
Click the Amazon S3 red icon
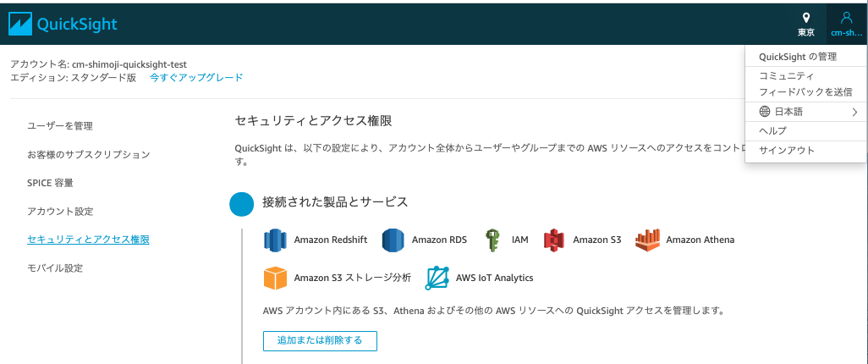pos(554,240)
